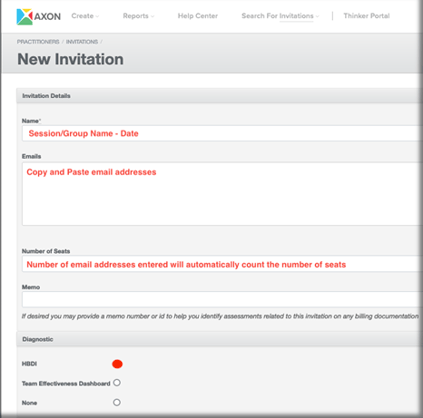
Task: Click the invitation Name input field
Action: click(x=222, y=133)
